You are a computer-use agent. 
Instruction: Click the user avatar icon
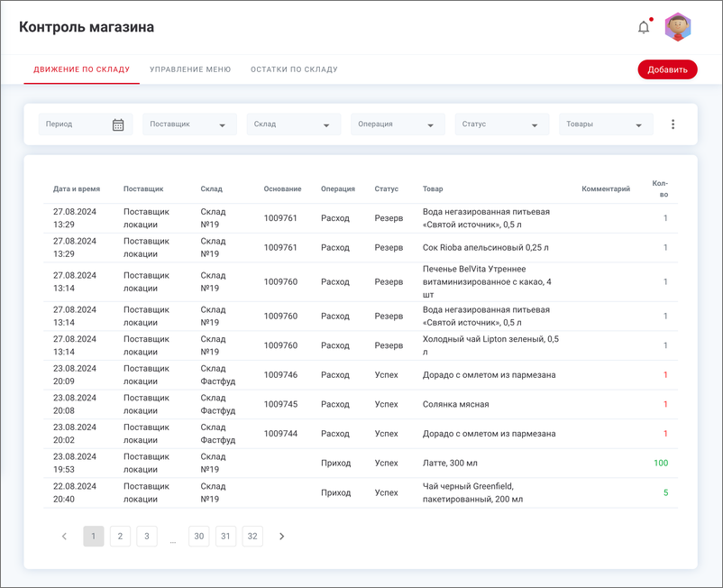678,27
